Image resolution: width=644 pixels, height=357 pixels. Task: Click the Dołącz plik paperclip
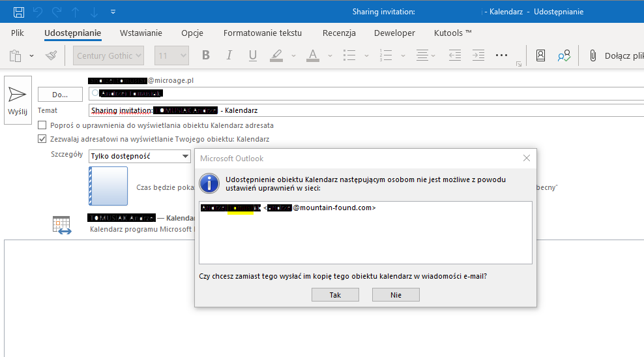point(593,55)
